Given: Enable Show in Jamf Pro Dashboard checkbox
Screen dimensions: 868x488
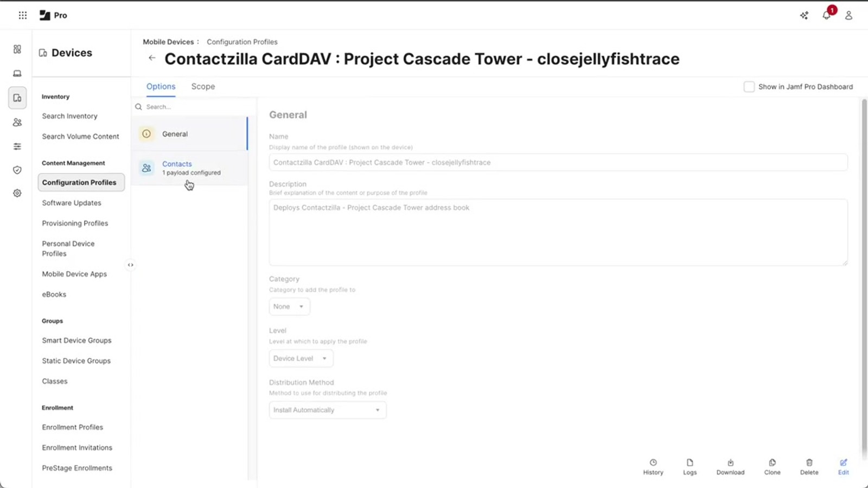Looking at the screenshot, I should (x=749, y=87).
